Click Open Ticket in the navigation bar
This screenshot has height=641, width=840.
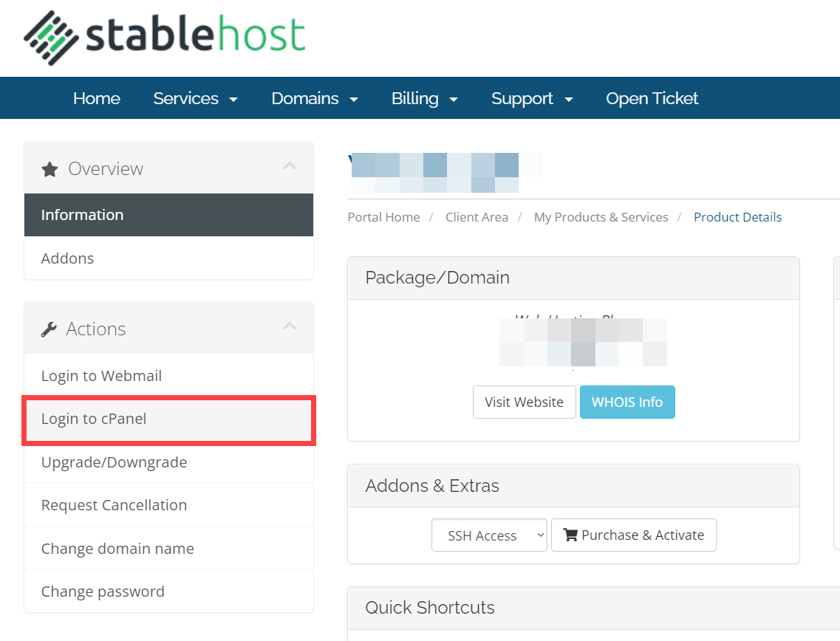click(x=652, y=97)
